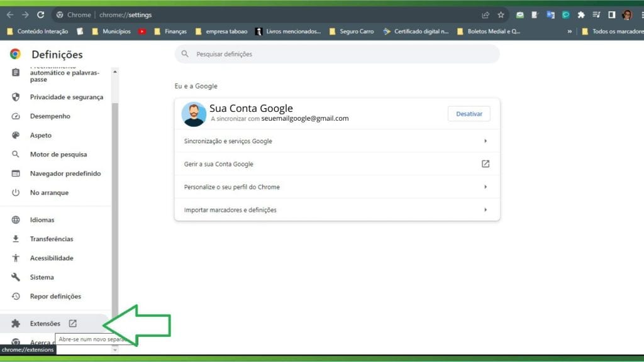
Task: Click the green chat extension icon
Action: coord(565,15)
